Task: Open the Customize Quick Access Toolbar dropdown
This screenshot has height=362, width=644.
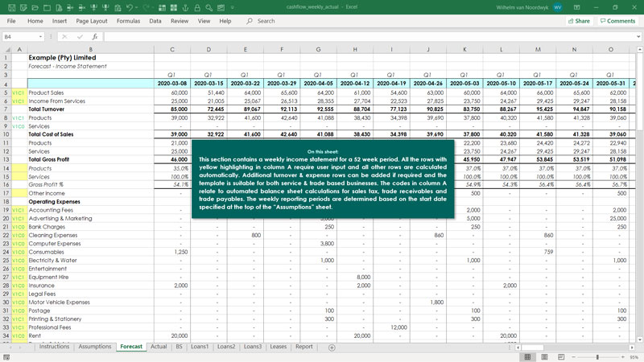Action: pyautogui.click(x=233, y=8)
